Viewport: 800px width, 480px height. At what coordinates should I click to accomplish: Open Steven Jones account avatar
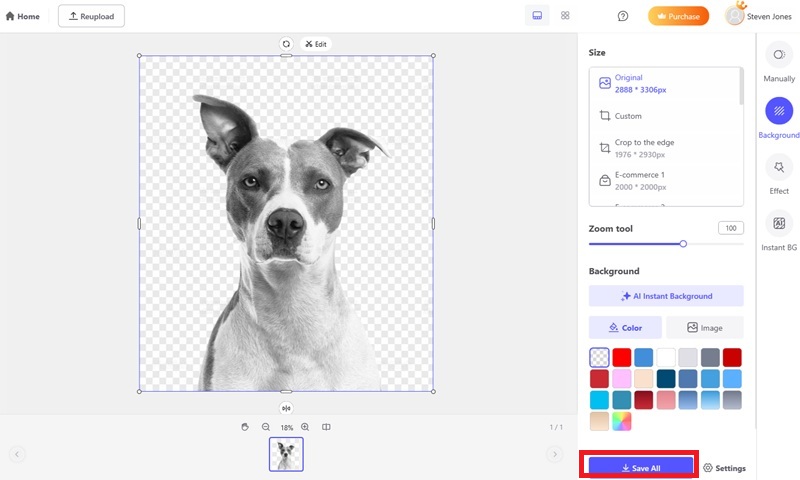(x=734, y=16)
